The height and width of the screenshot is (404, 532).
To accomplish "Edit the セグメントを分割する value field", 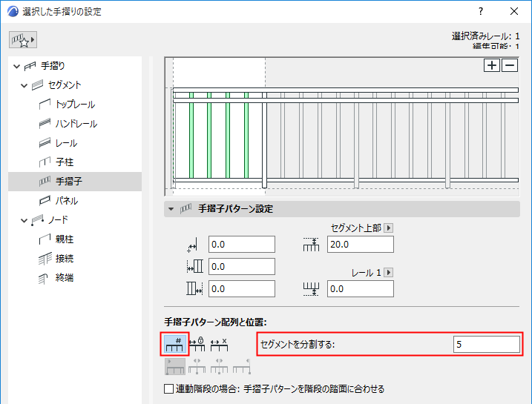I will click(487, 345).
